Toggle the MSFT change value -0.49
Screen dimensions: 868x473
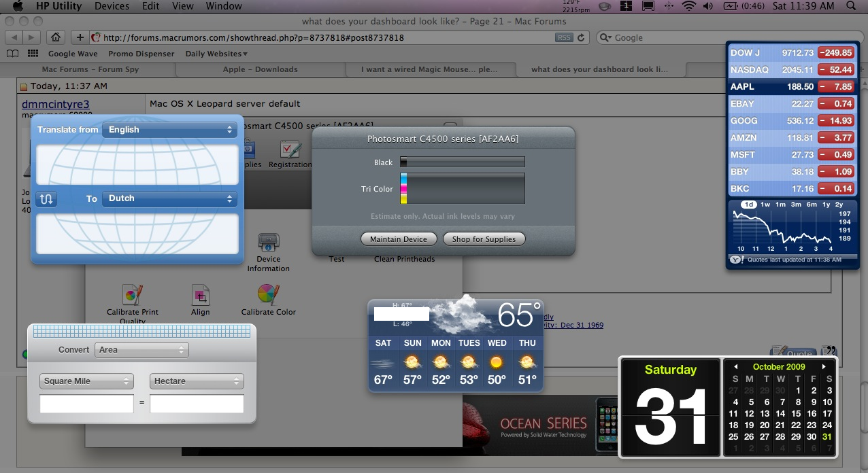836,155
